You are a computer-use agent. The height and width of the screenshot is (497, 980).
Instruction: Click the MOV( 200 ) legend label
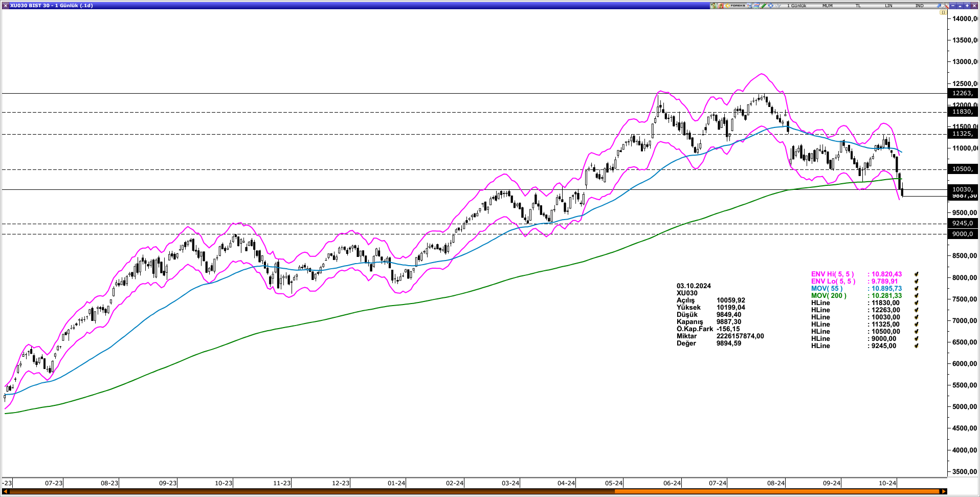tap(829, 296)
